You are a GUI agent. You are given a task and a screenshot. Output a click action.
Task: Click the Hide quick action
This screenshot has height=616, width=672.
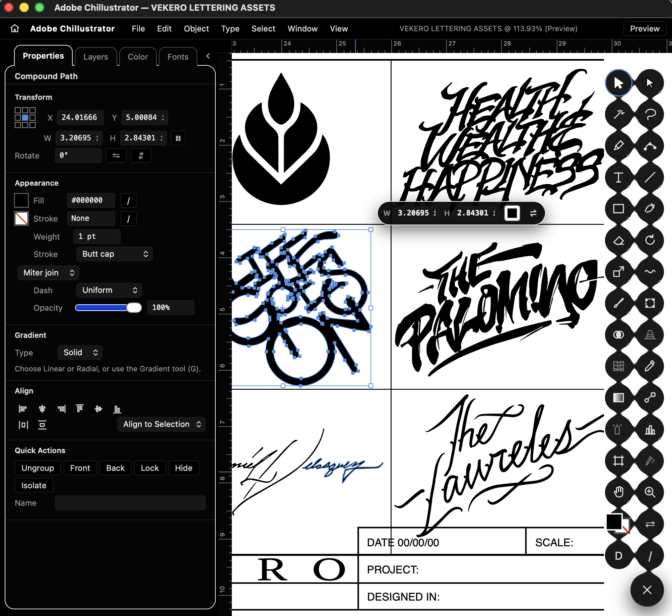184,468
